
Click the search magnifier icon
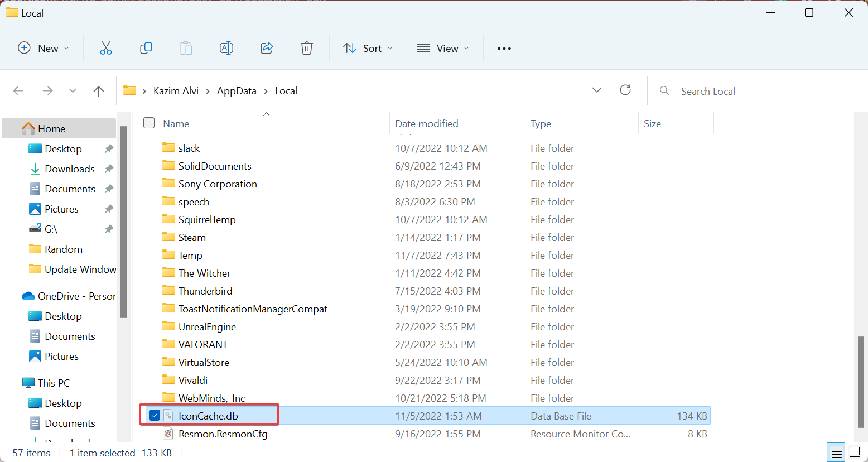pyautogui.click(x=664, y=90)
